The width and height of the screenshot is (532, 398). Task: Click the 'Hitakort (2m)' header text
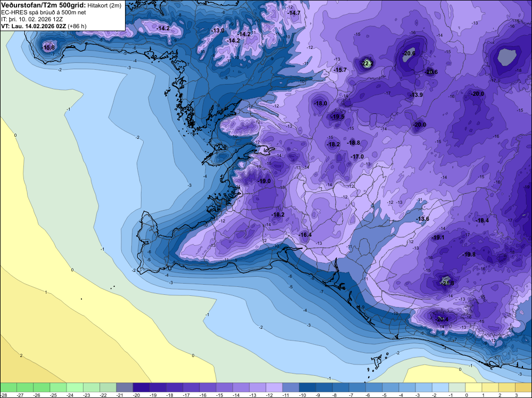point(104,5)
